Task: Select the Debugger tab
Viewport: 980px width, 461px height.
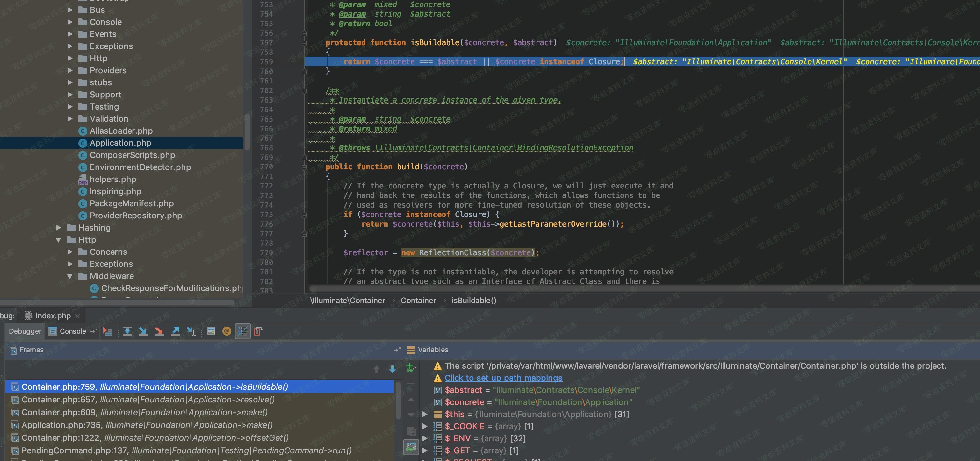Action: [x=25, y=331]
